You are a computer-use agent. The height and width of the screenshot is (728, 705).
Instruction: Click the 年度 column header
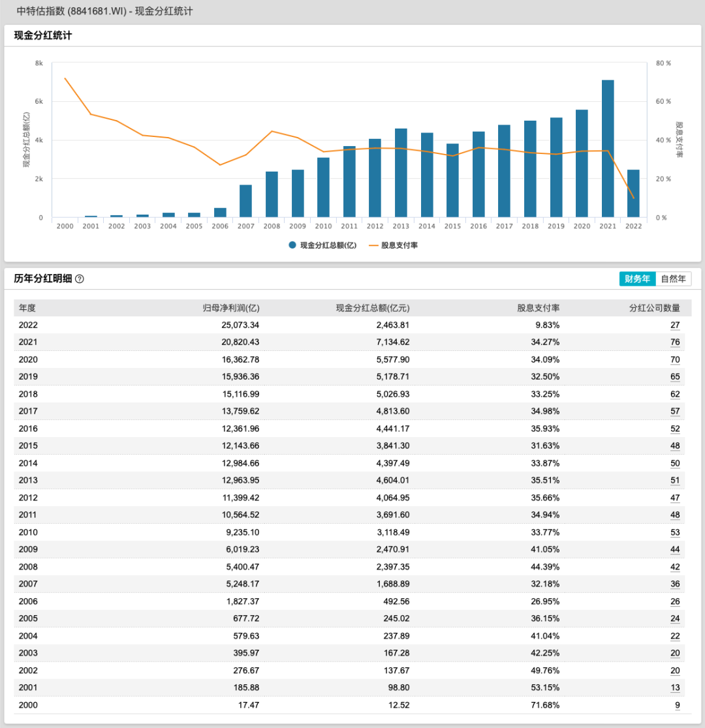tap(27, 308)
